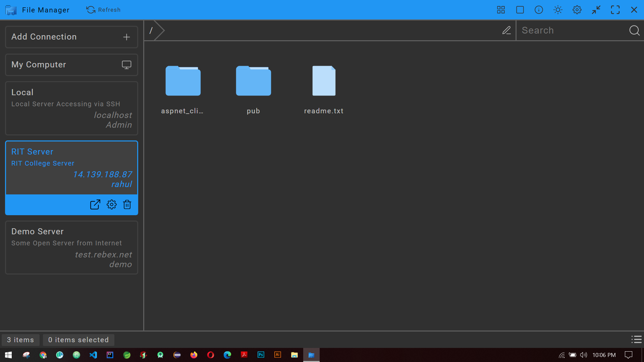Switch to list view in the status bar
This screenshot has width=644, height=362.
tap(636, 340)
